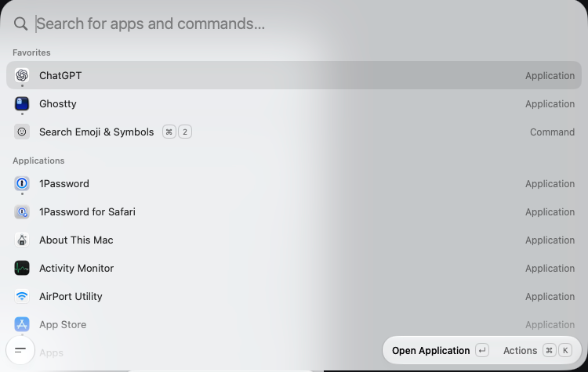Click the 1Password for Safari icon
Screen dimensions: 588x372
[22, 211]
